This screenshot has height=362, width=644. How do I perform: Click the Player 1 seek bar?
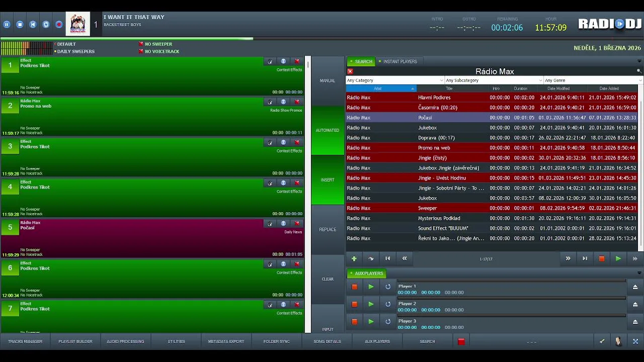point(512,281)
